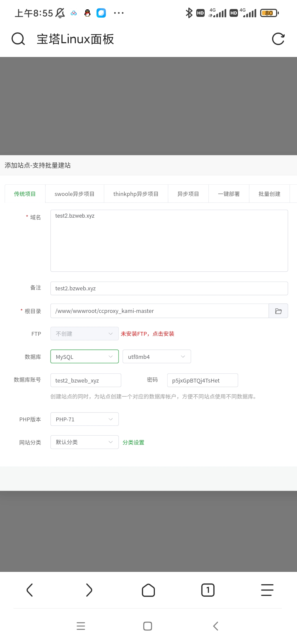Open root directory folder picker
This screenshot has width=297, height=644.
pyautogui.click(x=278, y=311)
